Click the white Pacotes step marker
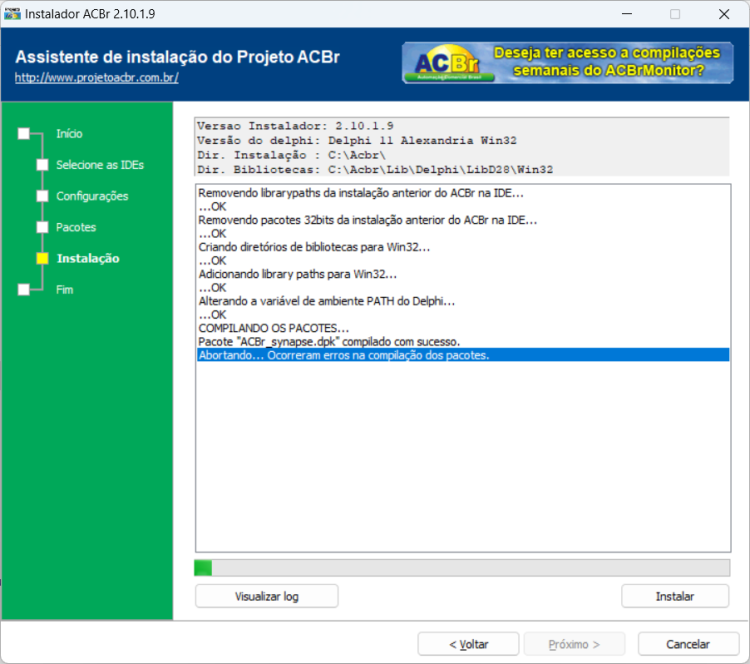Image resolution: width=750 pixels, height=664 pixels. [x=43, y=227]
